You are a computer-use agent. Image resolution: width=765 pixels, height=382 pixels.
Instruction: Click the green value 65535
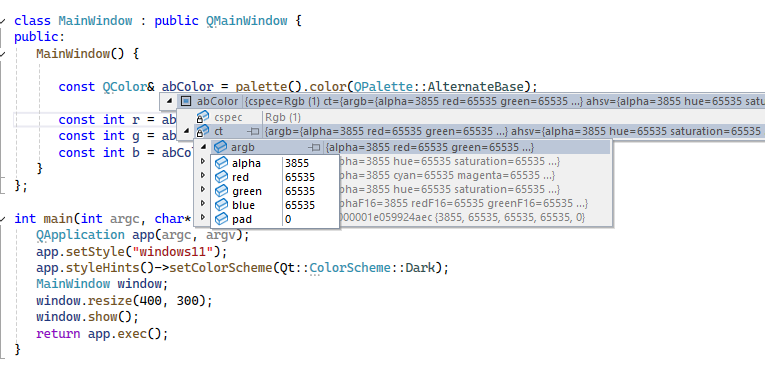[x=300, y=191]
